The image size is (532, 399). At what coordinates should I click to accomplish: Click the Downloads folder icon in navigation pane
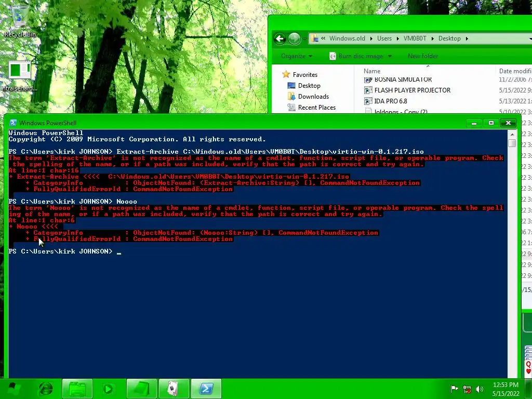[x=291, y=96]
